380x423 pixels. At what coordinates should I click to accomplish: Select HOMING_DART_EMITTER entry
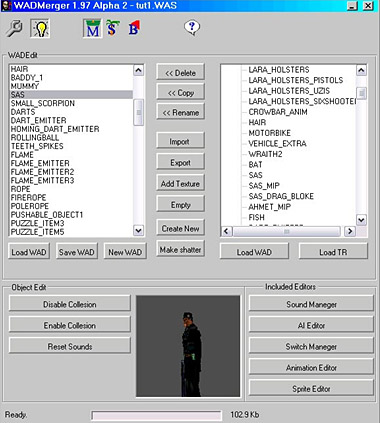click(x=55, y=129)
